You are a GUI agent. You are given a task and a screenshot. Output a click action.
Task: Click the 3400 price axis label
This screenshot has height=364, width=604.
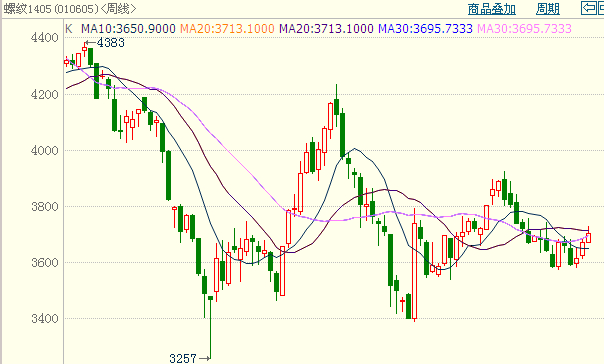pos(45,319)
